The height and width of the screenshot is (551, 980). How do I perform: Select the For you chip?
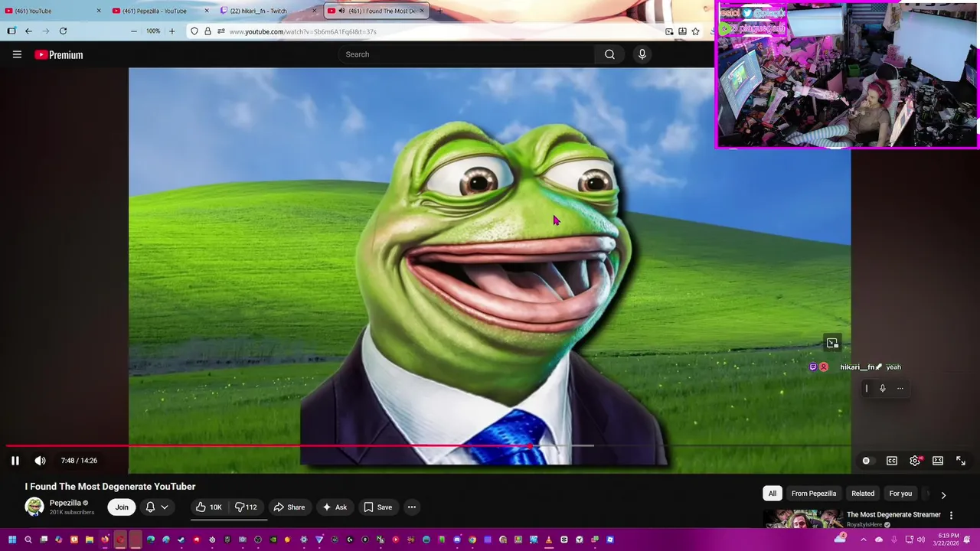pos(900,494)
